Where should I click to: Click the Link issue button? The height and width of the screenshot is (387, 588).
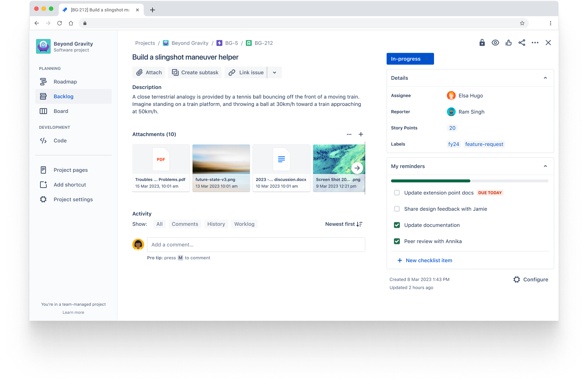[246, 72]
